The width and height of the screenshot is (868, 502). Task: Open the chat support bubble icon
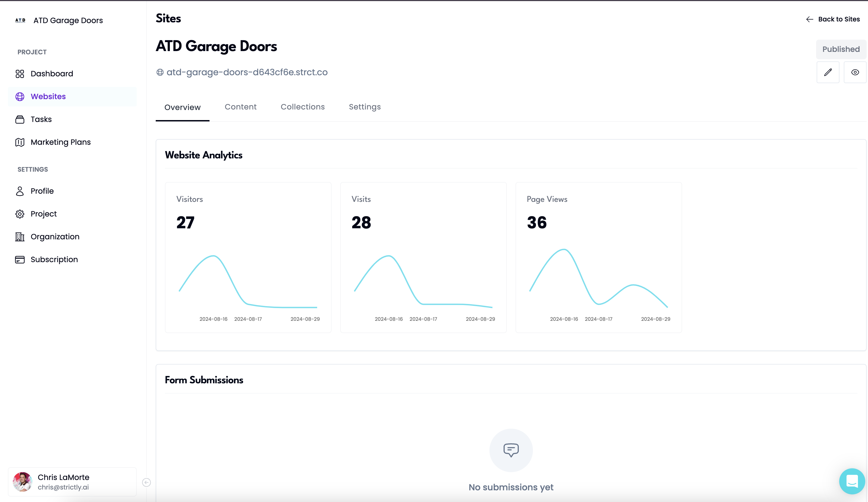852,481
